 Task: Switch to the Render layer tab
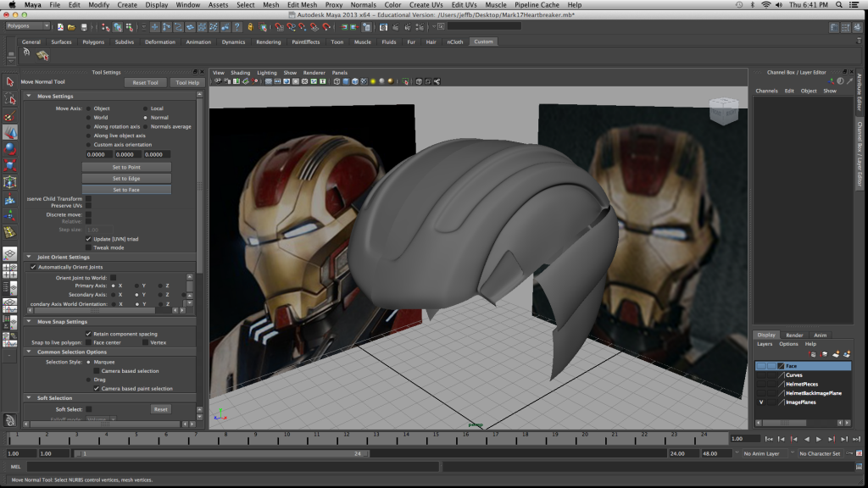point(793,335)
